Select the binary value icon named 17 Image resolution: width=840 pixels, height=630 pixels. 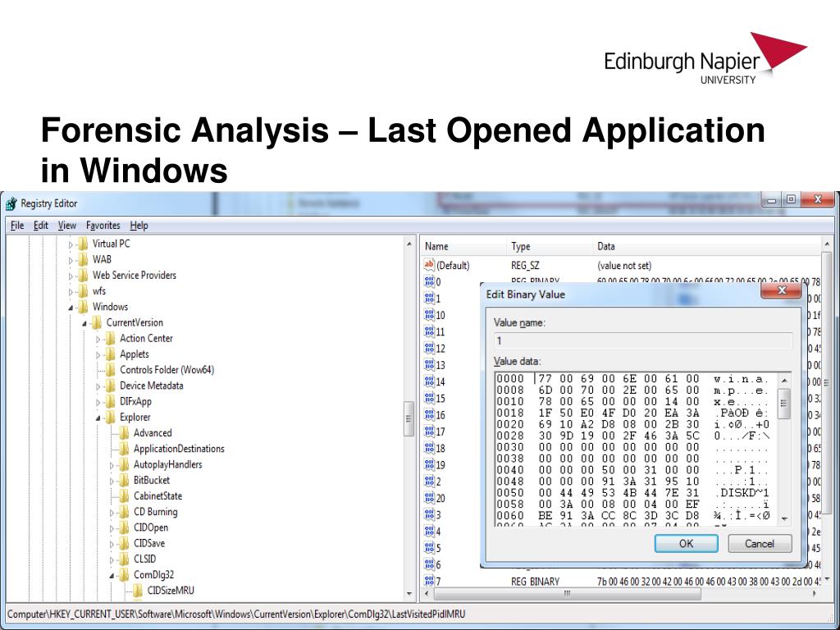pyautogui.click(x=429, y=431)
